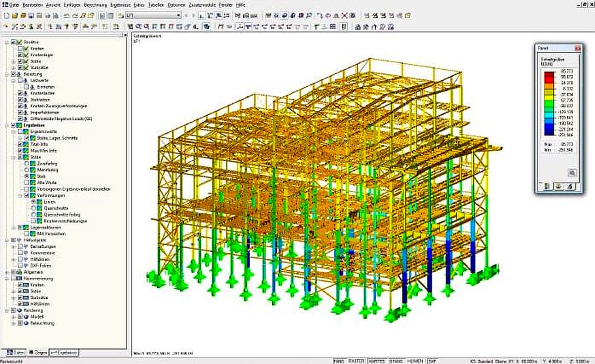
Task: Switch to the Ergebnisse navigator tab
Action: click(64, 352)
